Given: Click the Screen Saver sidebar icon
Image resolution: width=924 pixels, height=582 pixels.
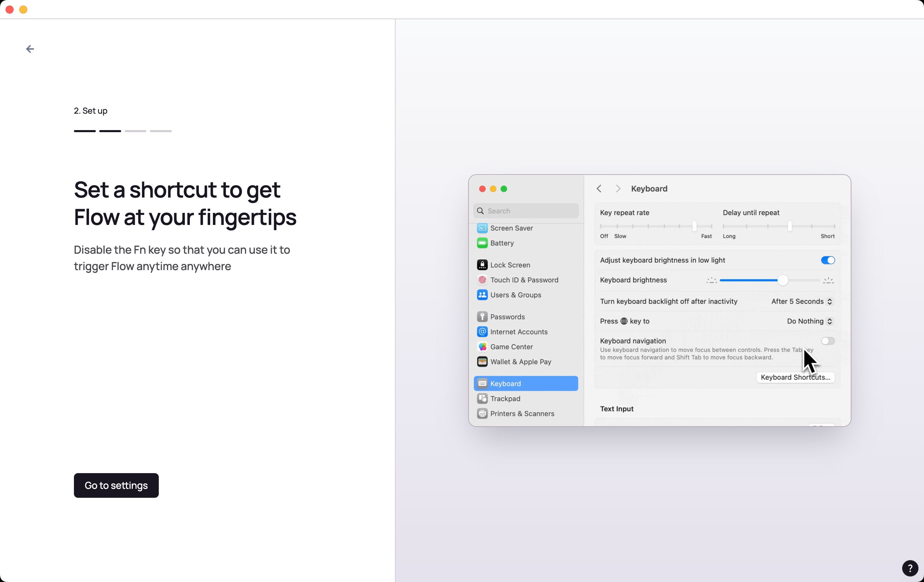Looking at the screenshot, I should point(482,228).
